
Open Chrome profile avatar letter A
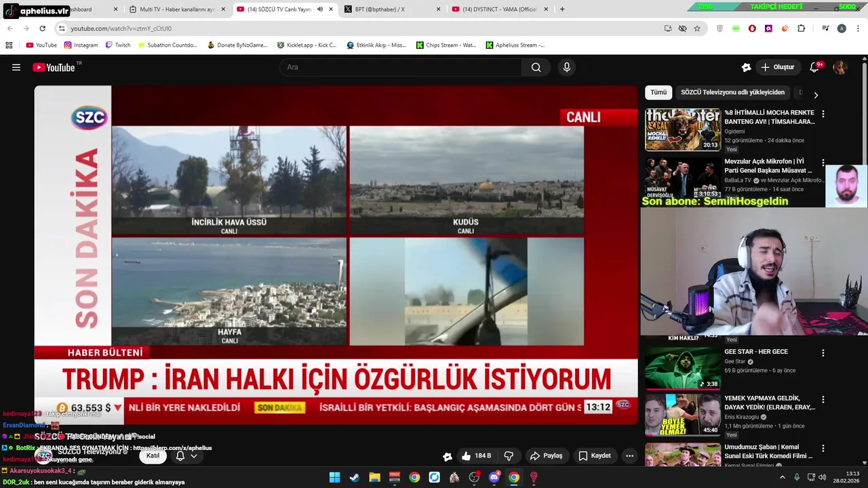842,28
